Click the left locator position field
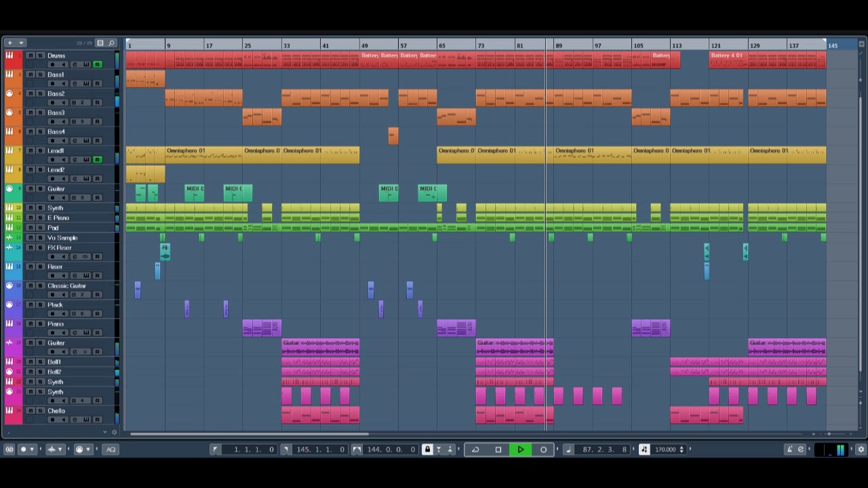Viewport: 868px width, 488px height. 250,449
